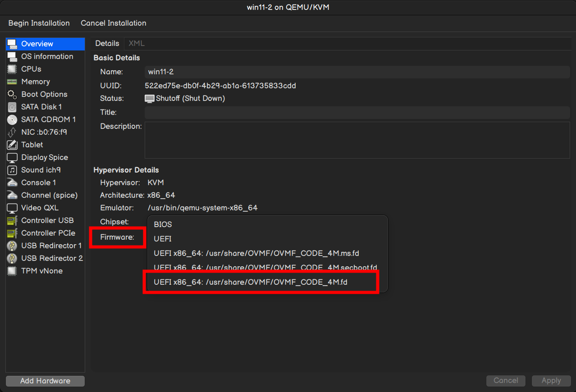This screenshot has width=576, height=392.
Task: Click the Controller USB card icon
Action: click(x=12, y=220)
